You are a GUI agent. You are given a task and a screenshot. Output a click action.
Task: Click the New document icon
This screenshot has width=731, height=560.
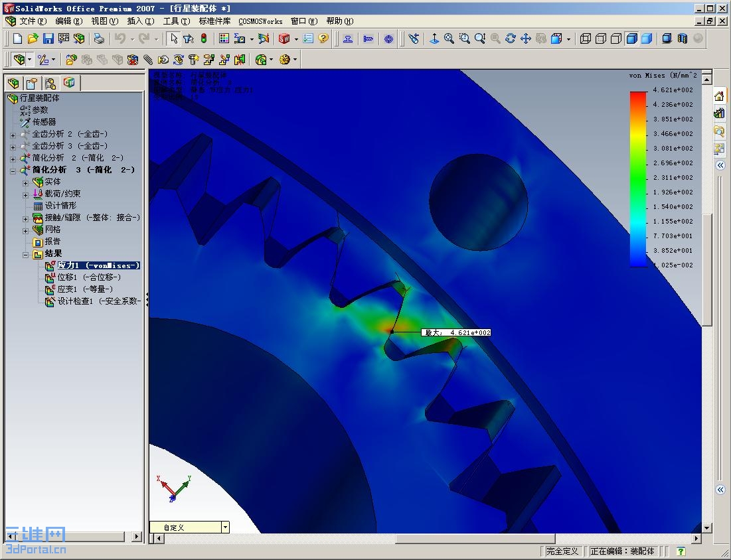(x=18, y=38)
